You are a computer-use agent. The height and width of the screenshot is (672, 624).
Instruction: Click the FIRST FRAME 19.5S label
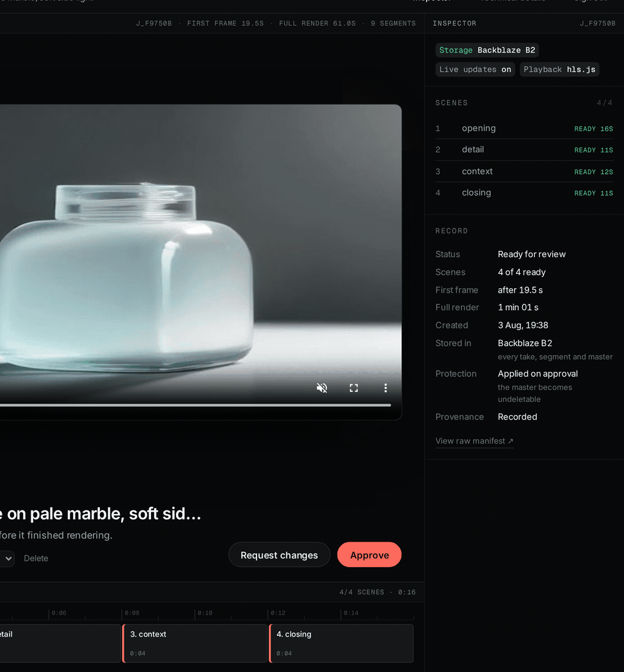pos(225,23)
